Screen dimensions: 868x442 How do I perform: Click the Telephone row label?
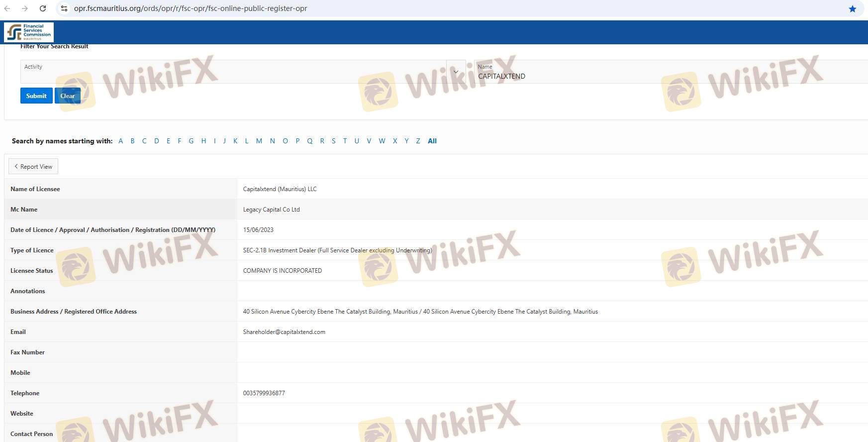coord(25,393)
